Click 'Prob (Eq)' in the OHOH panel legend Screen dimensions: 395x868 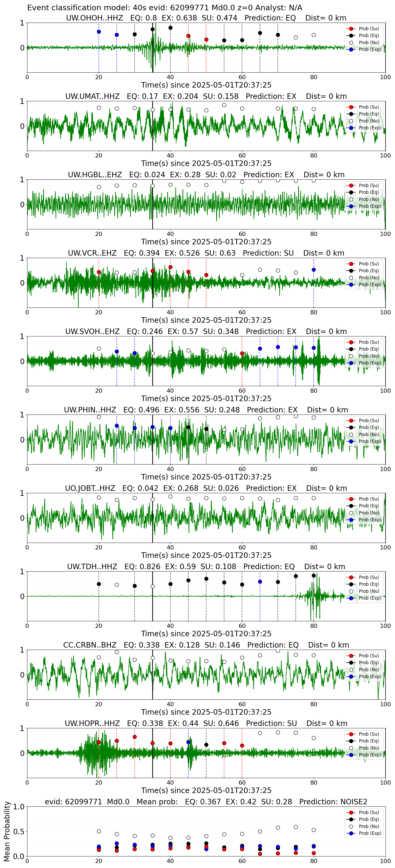(369, 36)
